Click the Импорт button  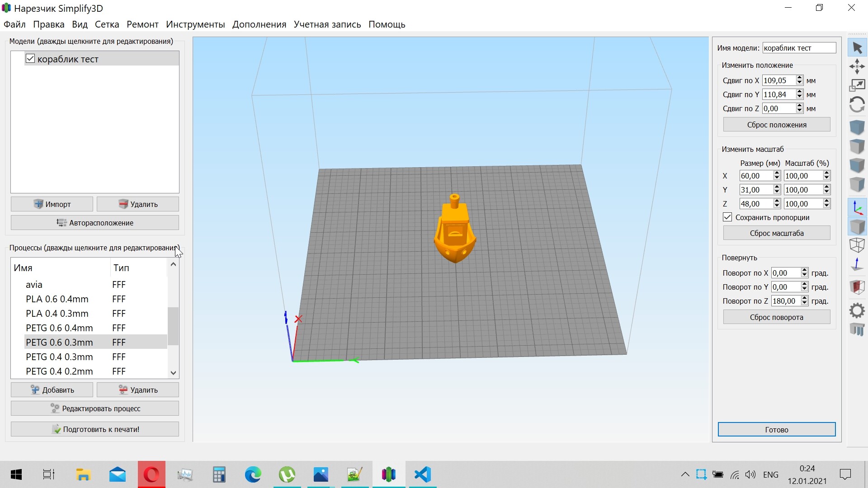point(52,204)
